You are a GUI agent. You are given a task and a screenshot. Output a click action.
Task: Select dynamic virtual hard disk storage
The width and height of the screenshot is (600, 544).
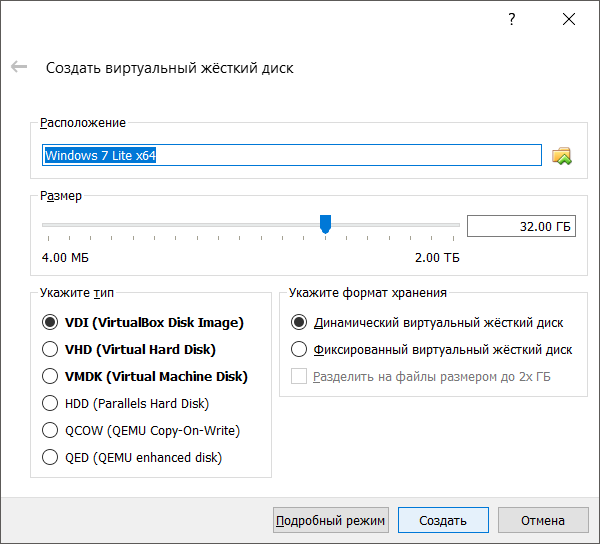point(298,323)
